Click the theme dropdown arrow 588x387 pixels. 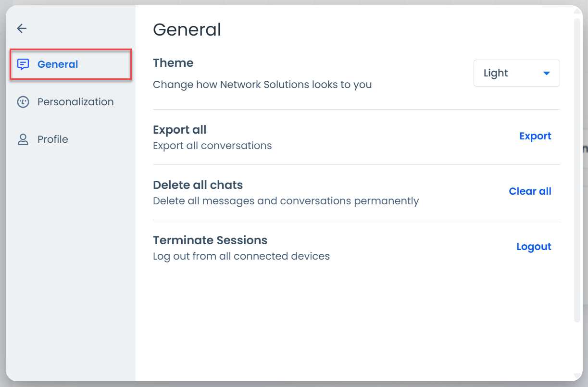tap(546, 74)
